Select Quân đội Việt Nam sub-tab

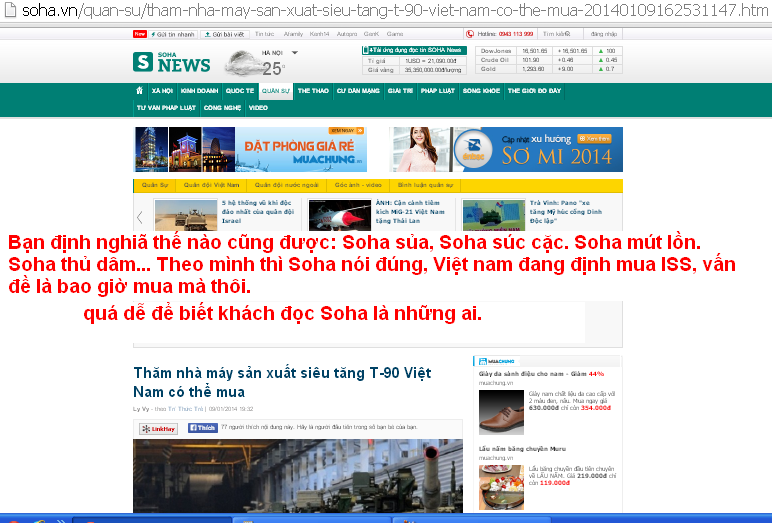coord(211,185)
